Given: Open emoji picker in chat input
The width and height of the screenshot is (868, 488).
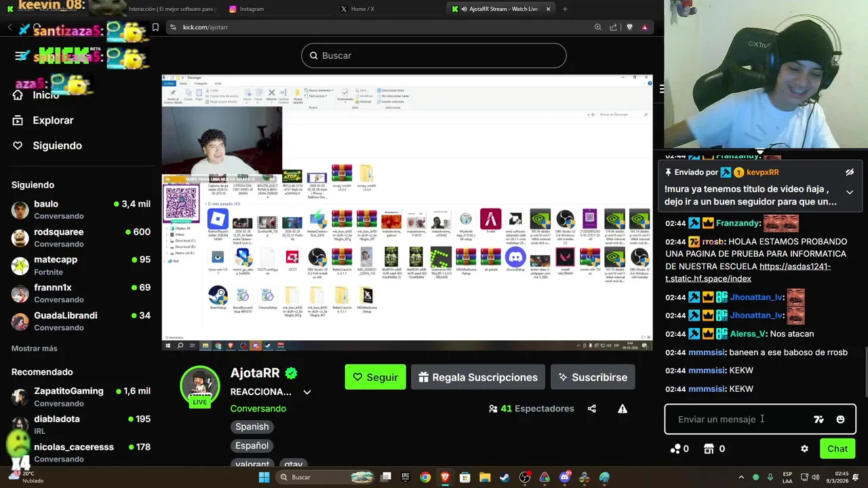Looking at the screenshot, I should (840, 420).
